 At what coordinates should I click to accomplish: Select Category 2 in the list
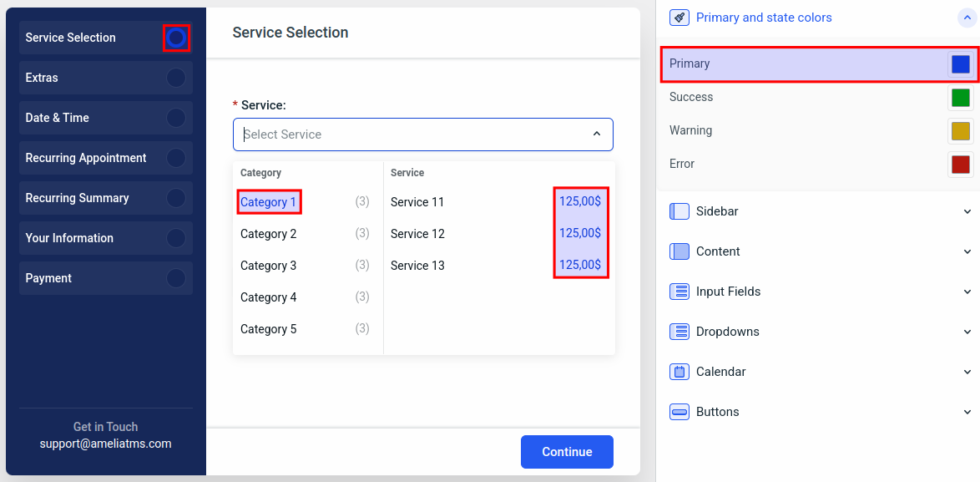(x=269, y=234)
